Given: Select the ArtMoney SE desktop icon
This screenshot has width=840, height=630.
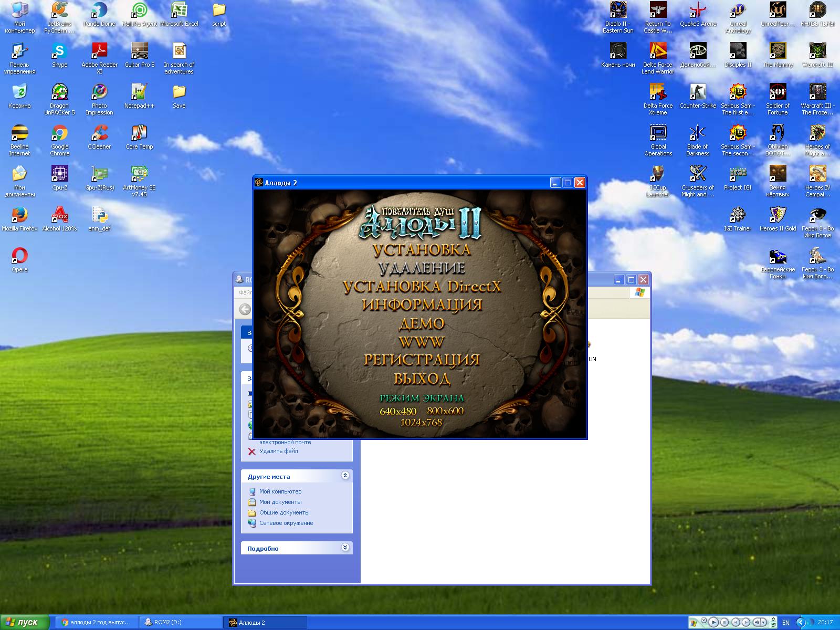Looking at the screenshot, I should (139, 182).
